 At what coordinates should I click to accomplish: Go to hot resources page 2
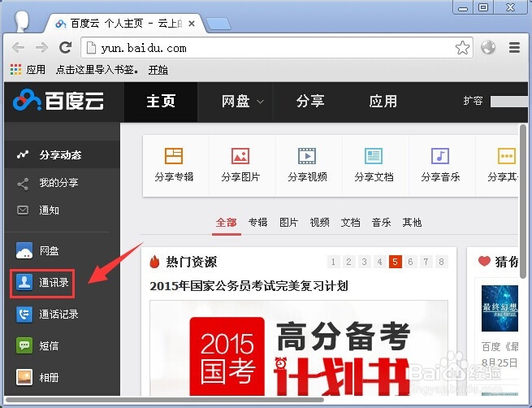point(348,262)
